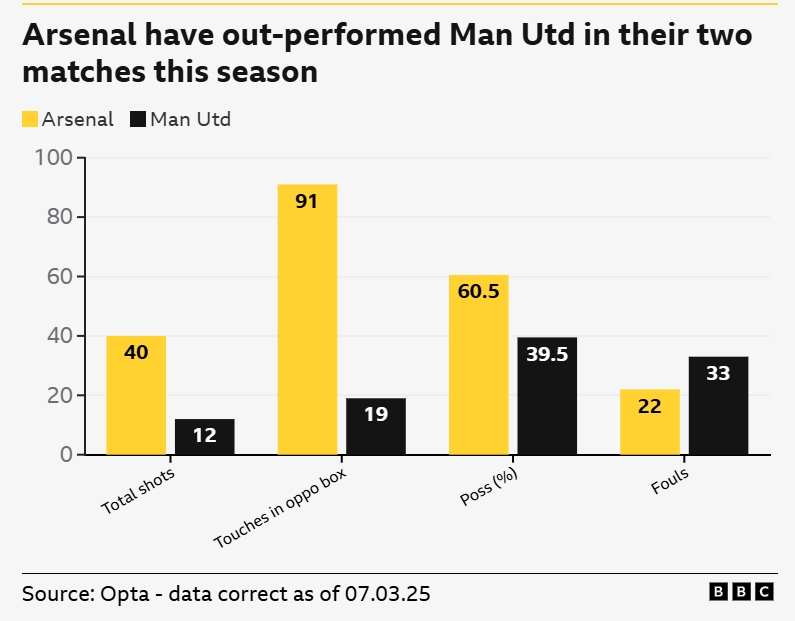
Task: Click the Total shots axis label
Action: click(x=138, y=493)
